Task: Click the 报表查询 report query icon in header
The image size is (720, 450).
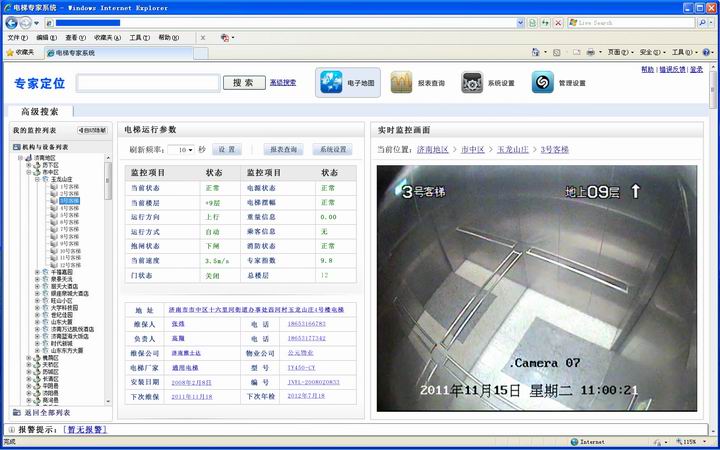Action: (401, 83)
